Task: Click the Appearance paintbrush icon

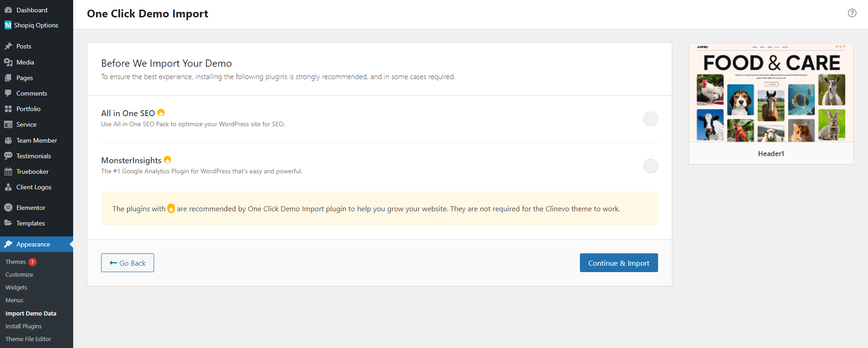Action: (8, 244)
